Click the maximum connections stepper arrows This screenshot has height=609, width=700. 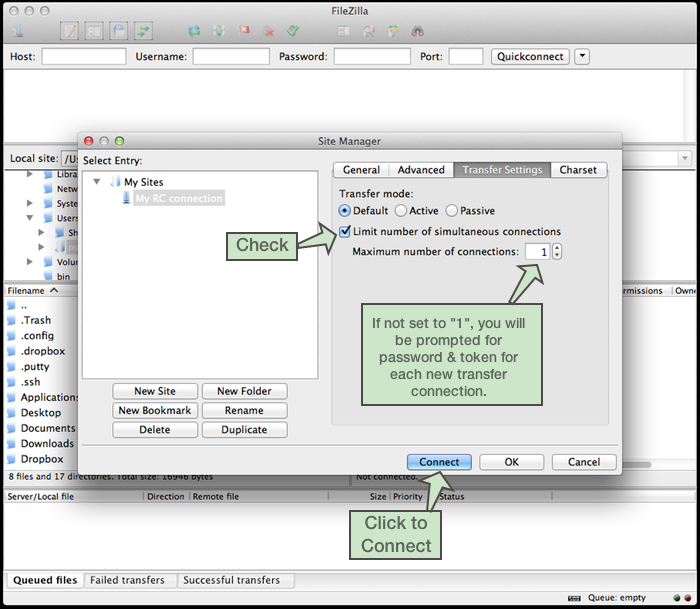[557, 252]
